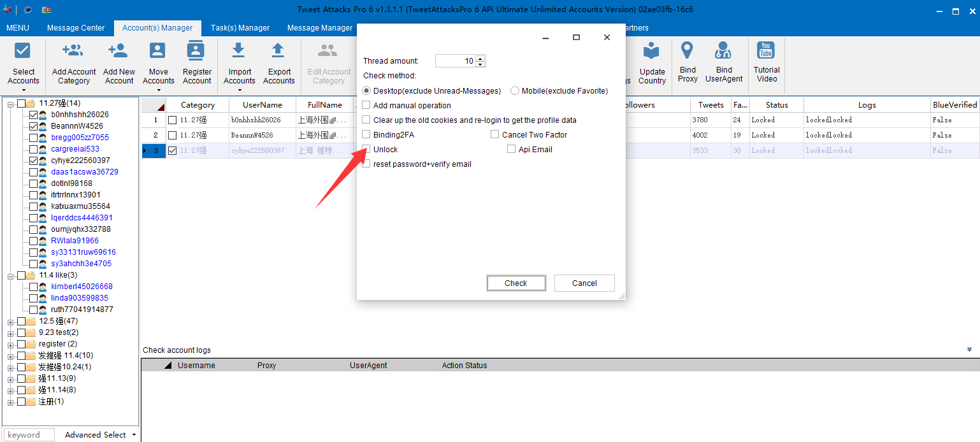Switch to Message Center tab

pos(76,28)
